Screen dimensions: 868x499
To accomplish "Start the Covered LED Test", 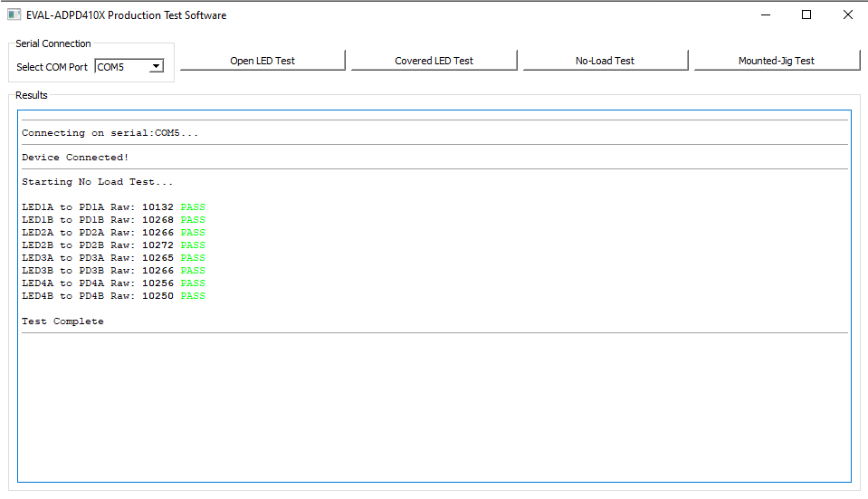I will click(x=434, y=61).
